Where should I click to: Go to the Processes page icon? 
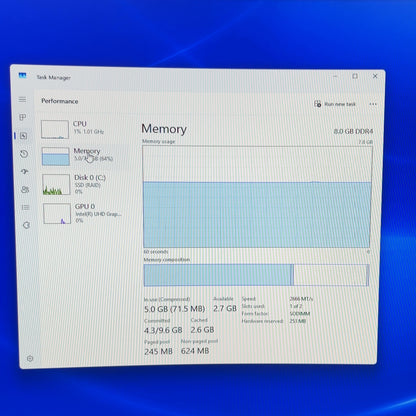[x=23, y=117]
